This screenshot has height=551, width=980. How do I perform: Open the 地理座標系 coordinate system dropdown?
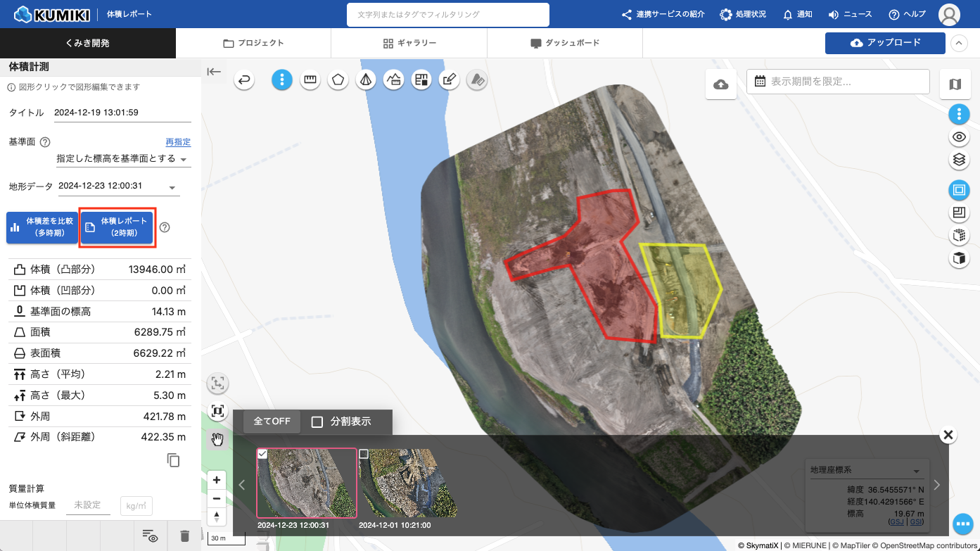866,470
